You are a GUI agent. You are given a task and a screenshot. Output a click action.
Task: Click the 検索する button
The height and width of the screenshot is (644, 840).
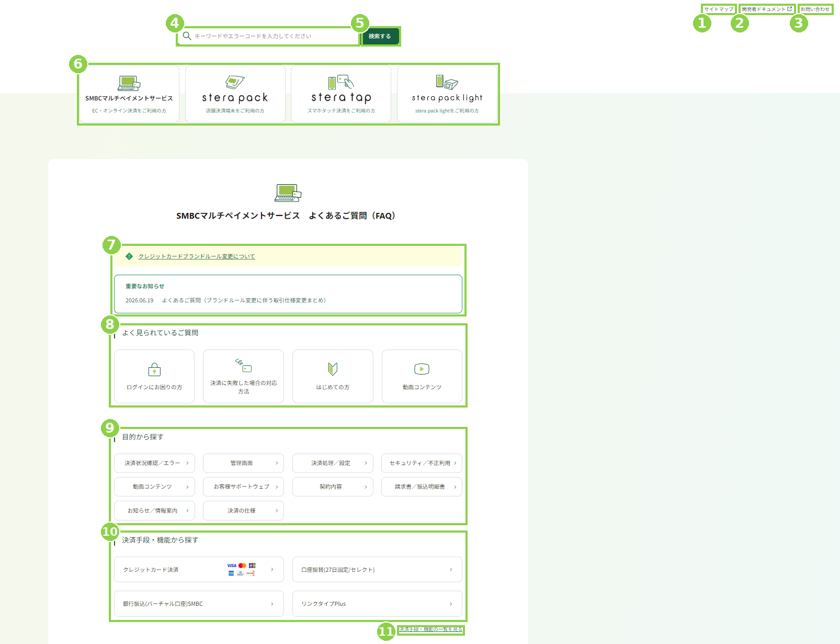coord(380,36)
